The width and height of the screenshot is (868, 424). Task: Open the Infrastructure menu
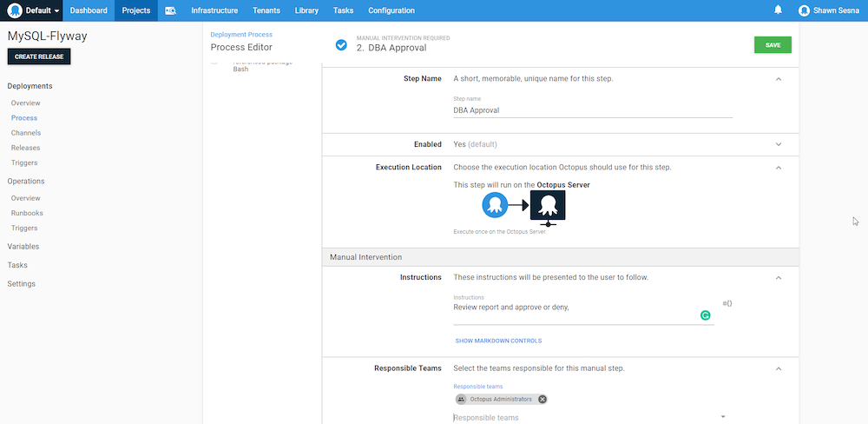click(214, 10)
